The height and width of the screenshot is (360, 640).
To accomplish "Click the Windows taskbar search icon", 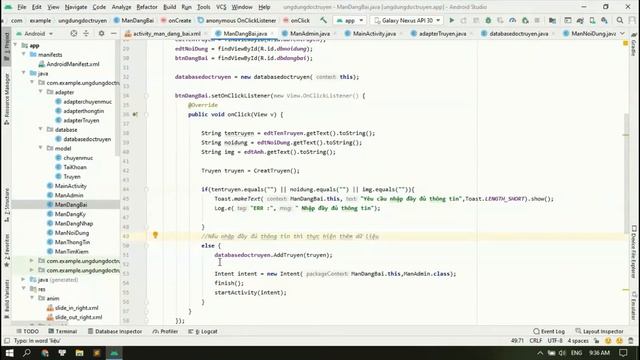I will pos(27,353).
